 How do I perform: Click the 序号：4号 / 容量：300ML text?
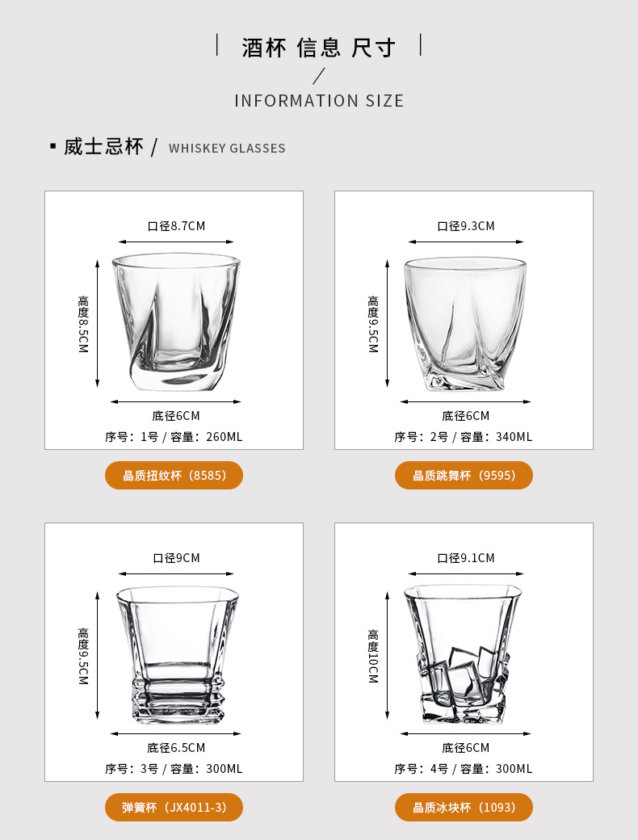[464, 769]
